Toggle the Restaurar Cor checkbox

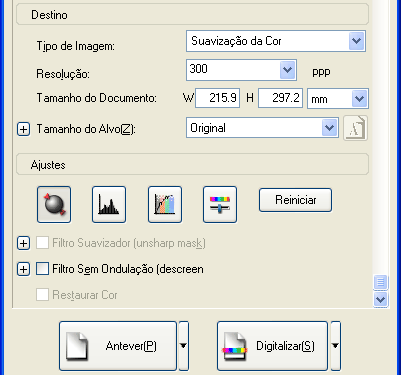pos(42,295)
